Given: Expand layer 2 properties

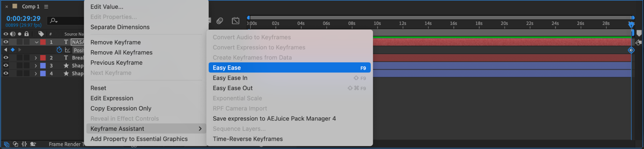Looking at the screenshot, I should coord(36,58).
